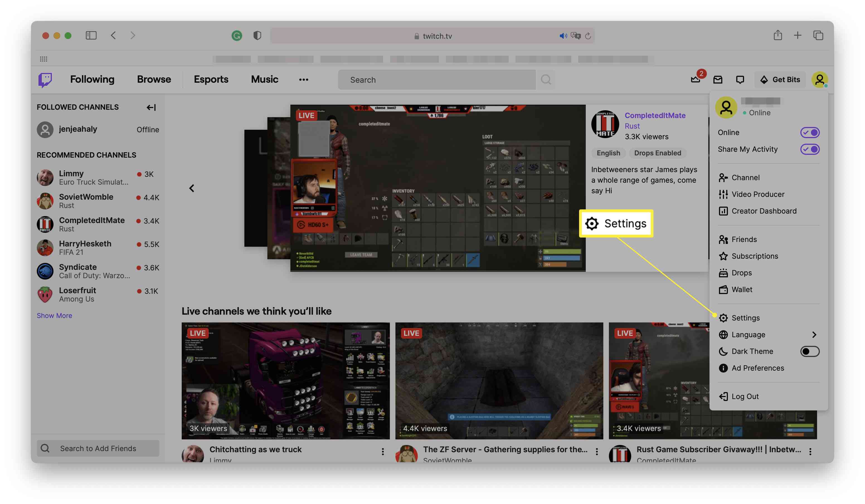This screenshot has width=865, height=504.
Task: Open the whispers chat icon
Action: (740, 80)
